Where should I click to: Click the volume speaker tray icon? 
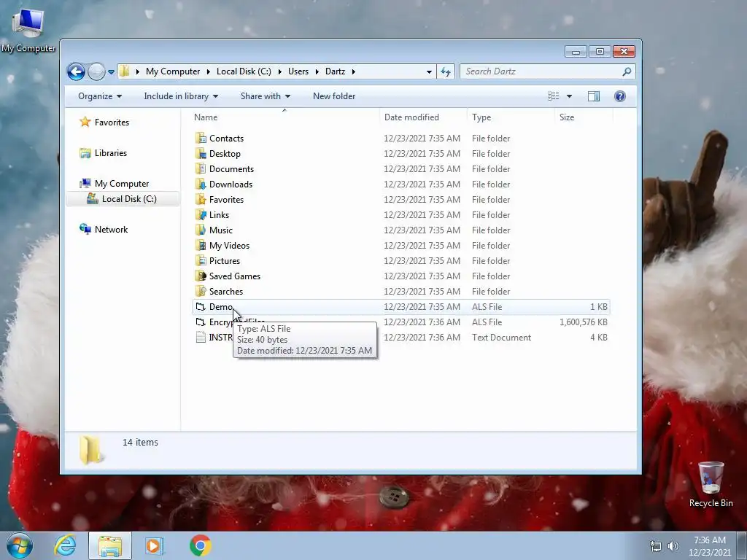click(x=673, y=546)
